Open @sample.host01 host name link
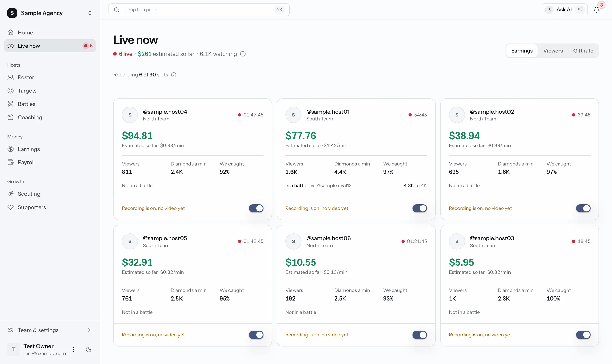 coord(328,112)
